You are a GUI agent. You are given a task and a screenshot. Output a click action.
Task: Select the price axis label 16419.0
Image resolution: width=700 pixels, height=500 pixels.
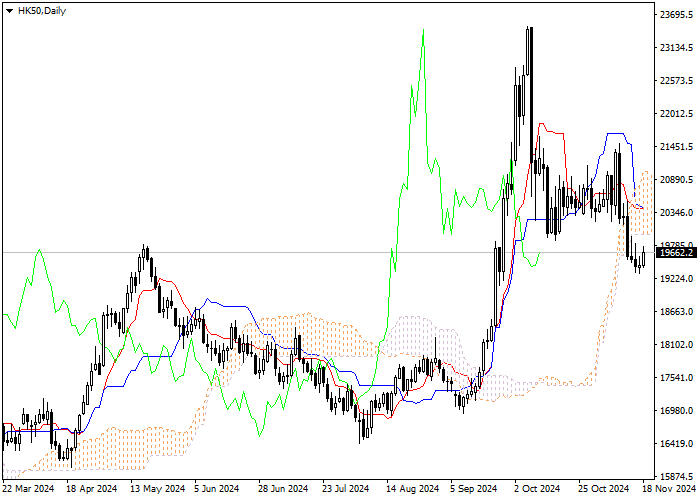(x=676, y=444)
